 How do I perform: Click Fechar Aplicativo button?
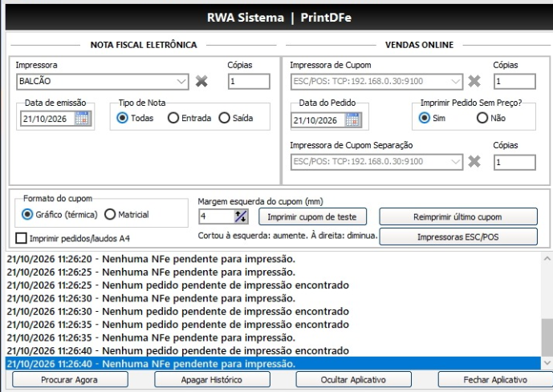[x=495, y=380]
